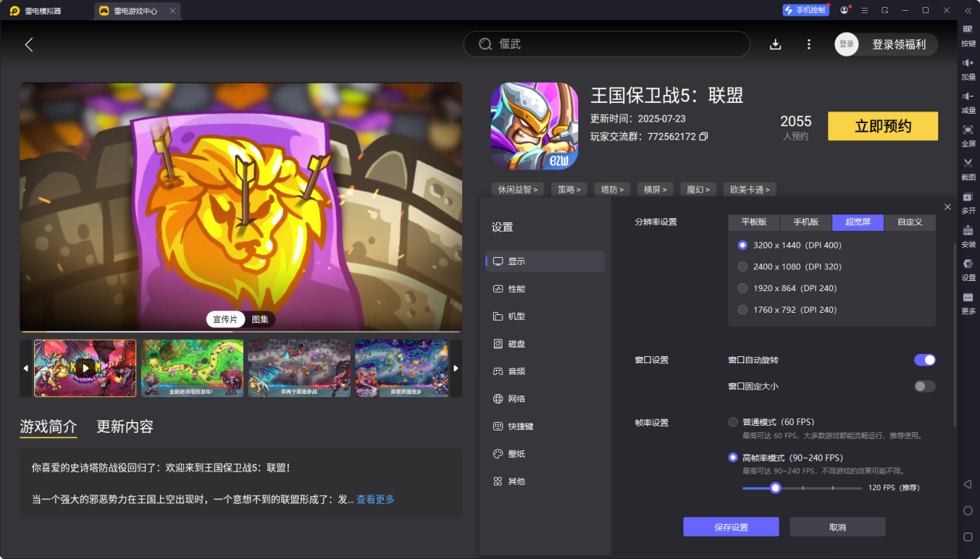Switch media view to 图集

click(260, 320)
